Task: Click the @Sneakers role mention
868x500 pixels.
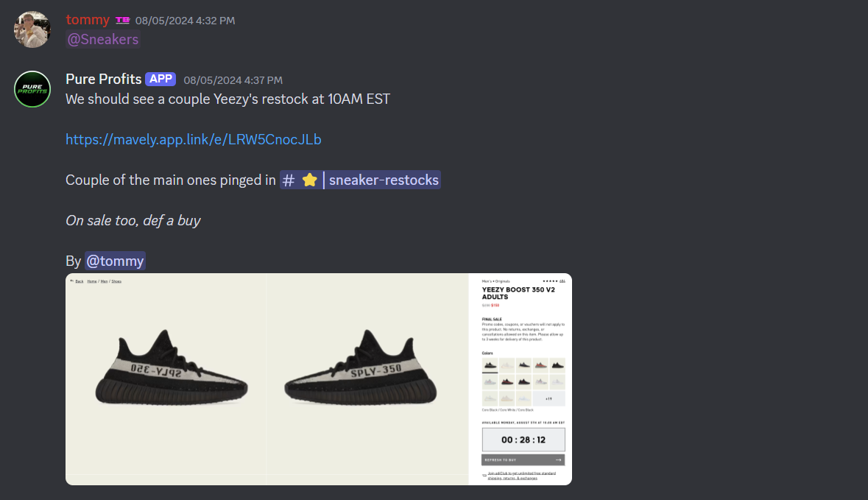Action: [103, 39]
